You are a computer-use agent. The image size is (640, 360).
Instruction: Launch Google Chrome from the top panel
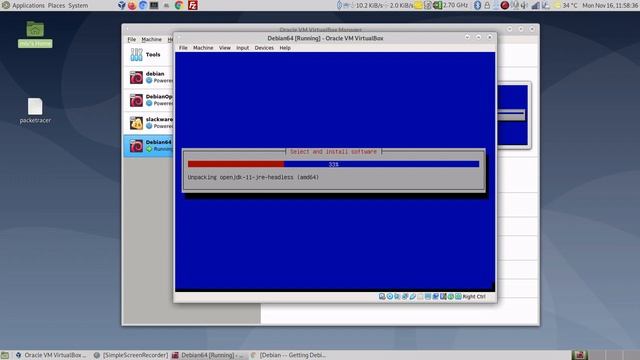179,5
